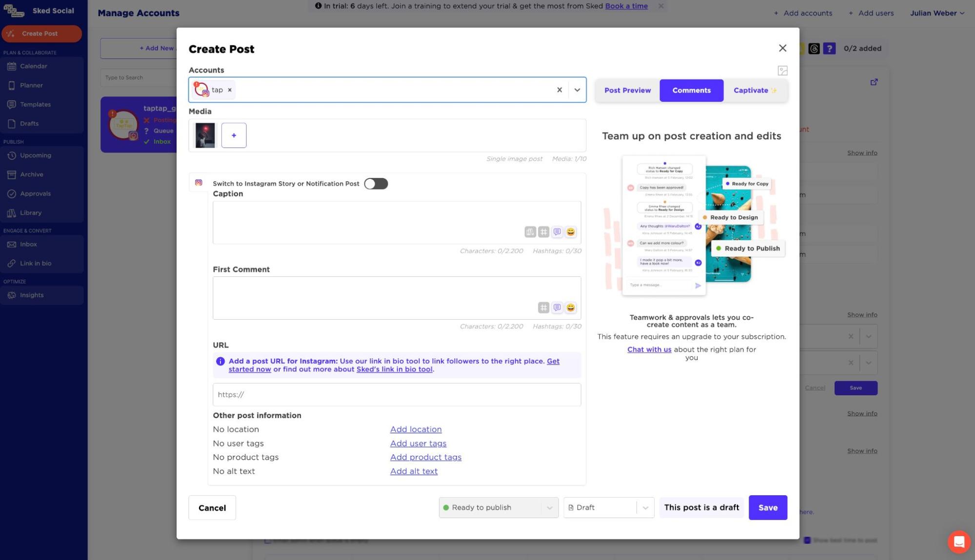Expand the Accounts dropdown chevron
Viewport: 975px width, 560px height.
coord(577,90)
